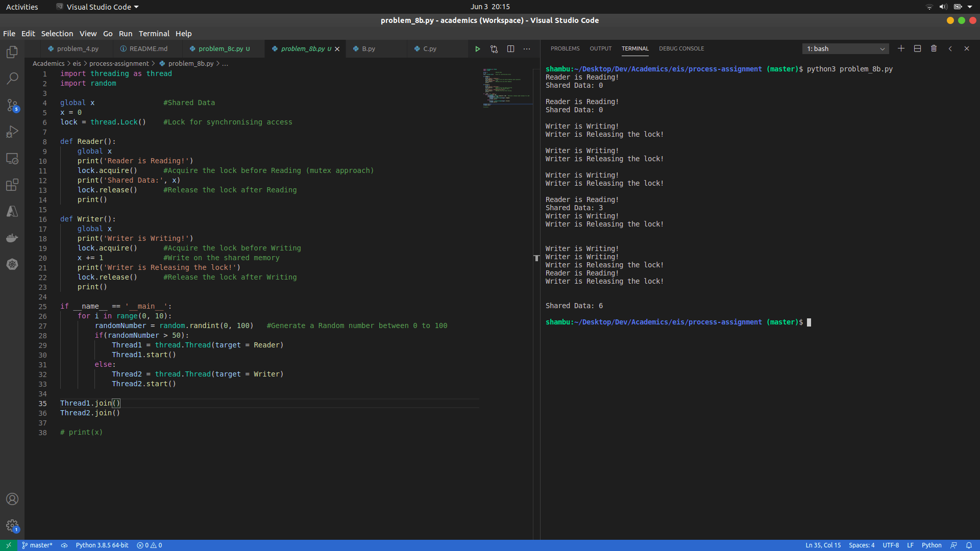Click Python 3.8.5 64-bit interpreter selector

[102, 545]
